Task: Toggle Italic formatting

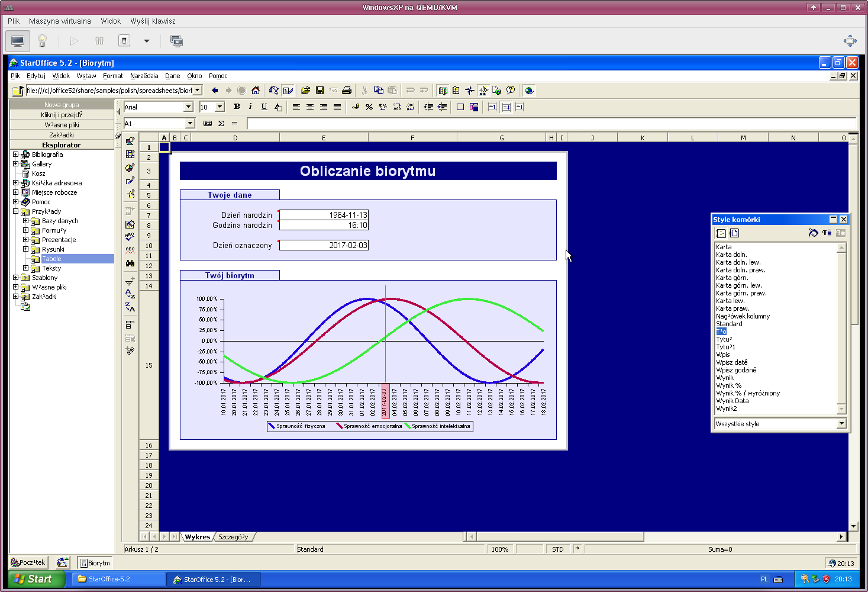Action: click(x=250, y=107)
